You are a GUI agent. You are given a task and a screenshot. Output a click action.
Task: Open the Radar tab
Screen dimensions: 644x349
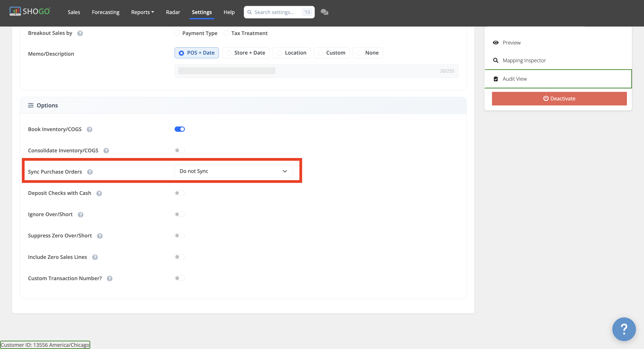(173, 12)
